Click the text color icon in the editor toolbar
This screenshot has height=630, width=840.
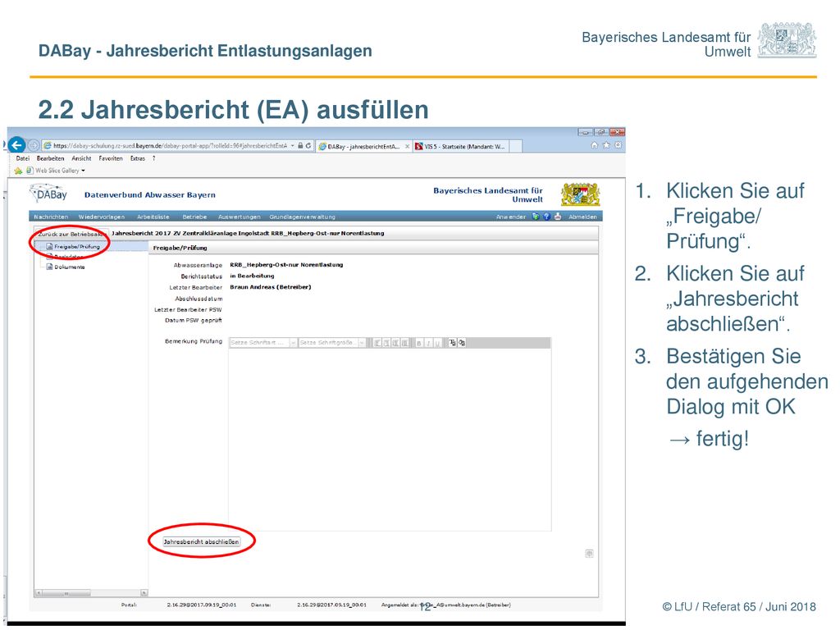452,343
